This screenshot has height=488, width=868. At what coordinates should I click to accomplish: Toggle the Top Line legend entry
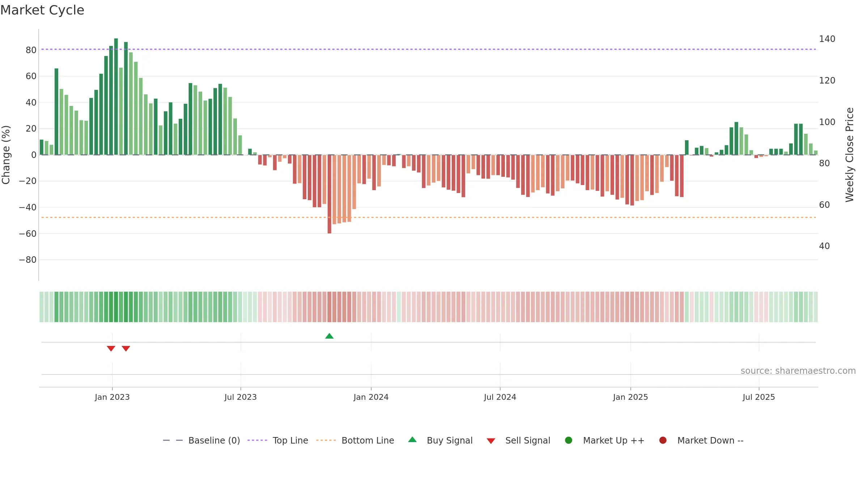278,440
